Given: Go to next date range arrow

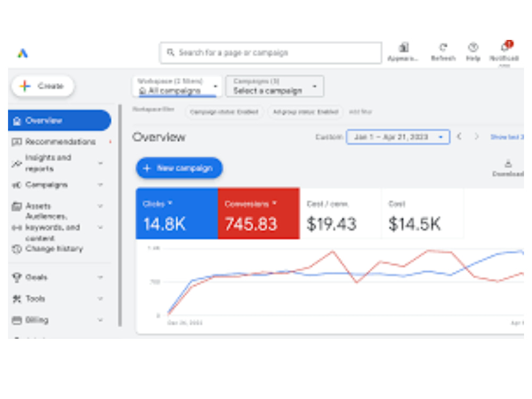Looking at the screenshot, I should (476, 137).
